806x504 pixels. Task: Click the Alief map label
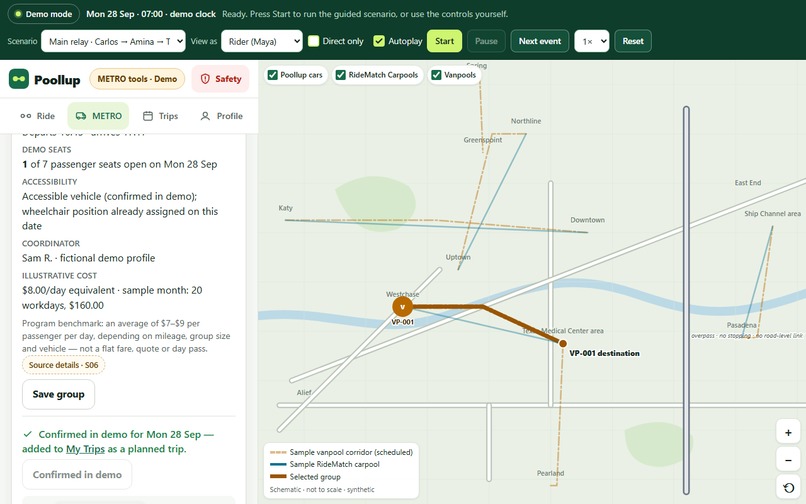[x=304, y=392]
